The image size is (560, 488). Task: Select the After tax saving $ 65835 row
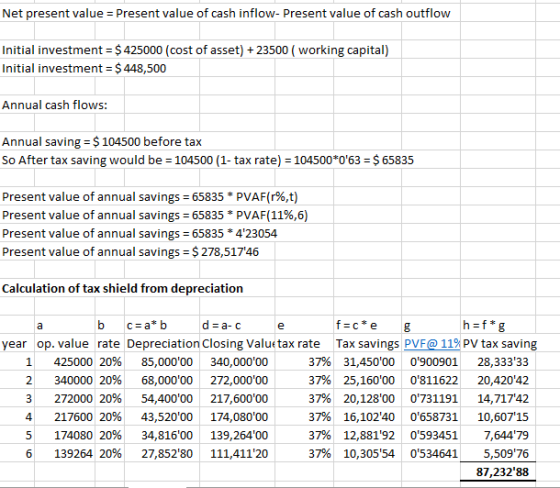[208, 160]
